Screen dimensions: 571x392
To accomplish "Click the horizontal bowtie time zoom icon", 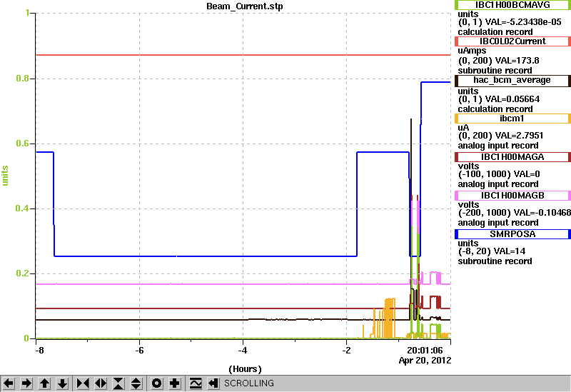I will (x=83, y=383).
